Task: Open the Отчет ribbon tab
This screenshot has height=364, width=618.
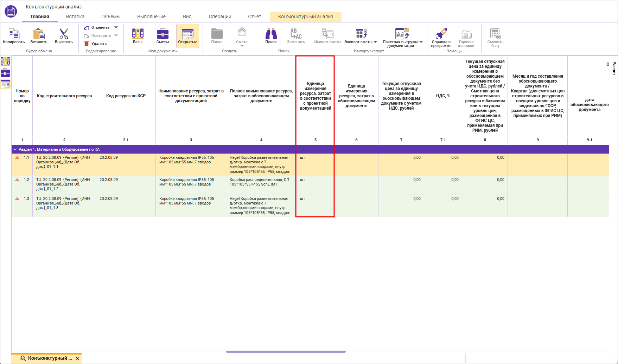Action: tap(254, 17)
